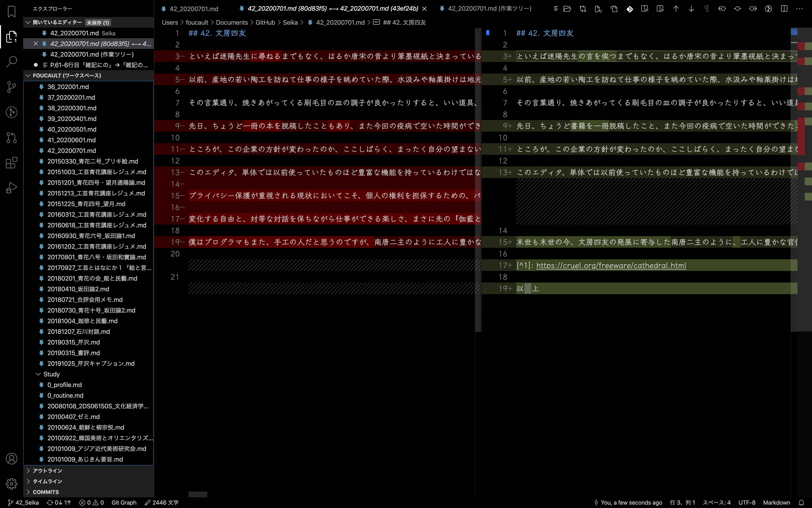Click the lines icon in editor toolbar
This screenshot has width=812, height=508.
556,9
